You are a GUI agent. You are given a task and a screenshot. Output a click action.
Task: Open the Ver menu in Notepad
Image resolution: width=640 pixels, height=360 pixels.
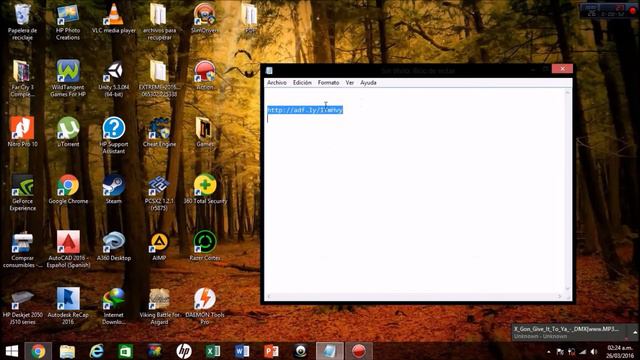[349, 83]
